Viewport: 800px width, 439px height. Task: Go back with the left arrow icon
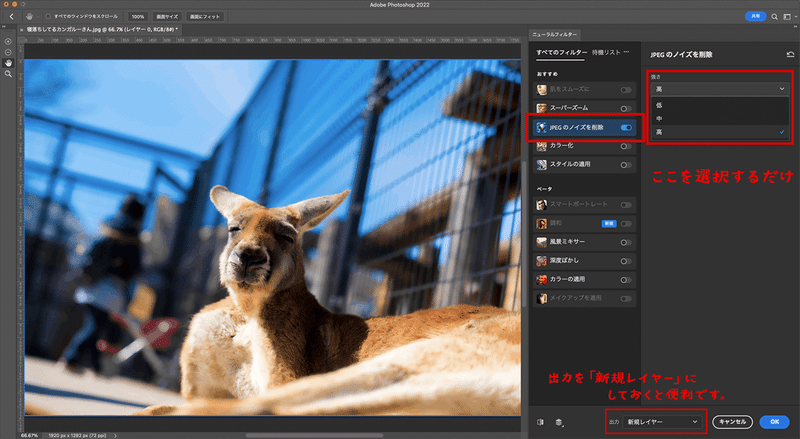tap(11, 16)
